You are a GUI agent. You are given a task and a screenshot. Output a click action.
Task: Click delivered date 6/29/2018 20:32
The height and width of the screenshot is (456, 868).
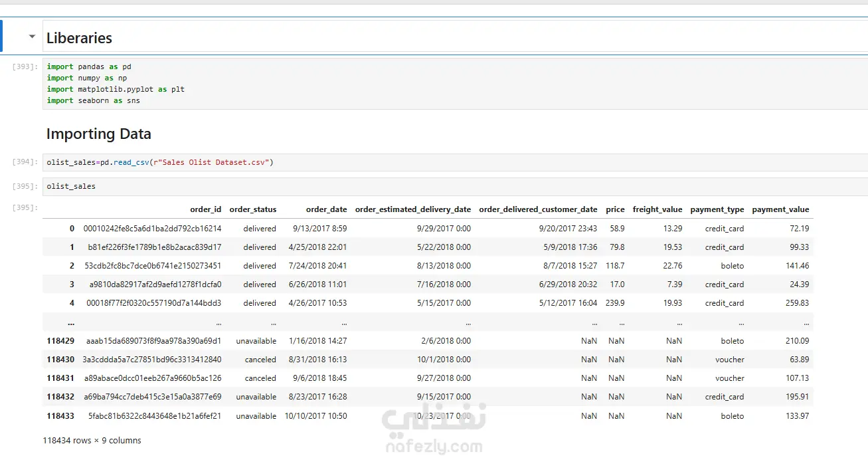[x=568, y=285]
